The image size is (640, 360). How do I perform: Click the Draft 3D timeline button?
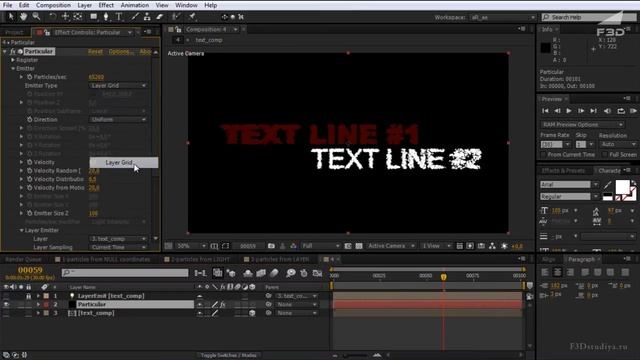[231, 273]
